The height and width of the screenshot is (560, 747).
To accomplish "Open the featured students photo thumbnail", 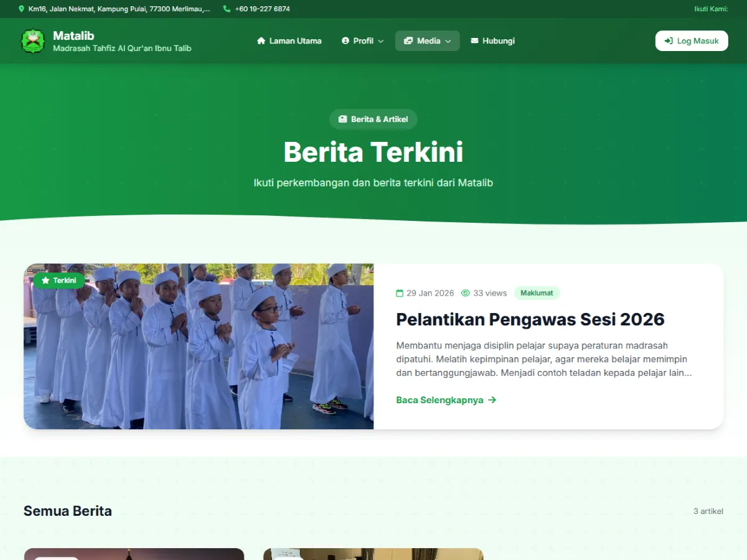I will pos(199,347).
